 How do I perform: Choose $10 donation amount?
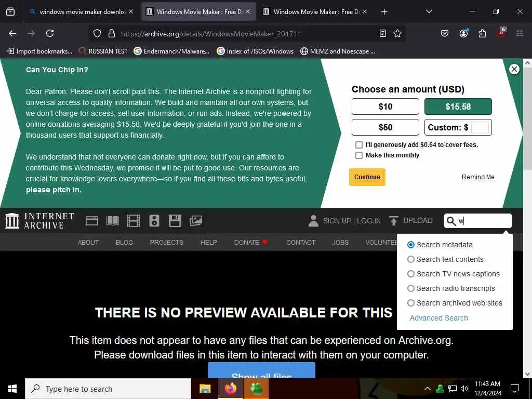[x=385, y=107]
